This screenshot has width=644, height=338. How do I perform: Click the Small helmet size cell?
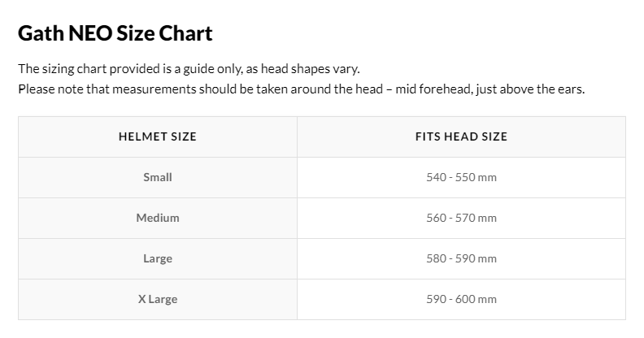click(x=158, y=177)
